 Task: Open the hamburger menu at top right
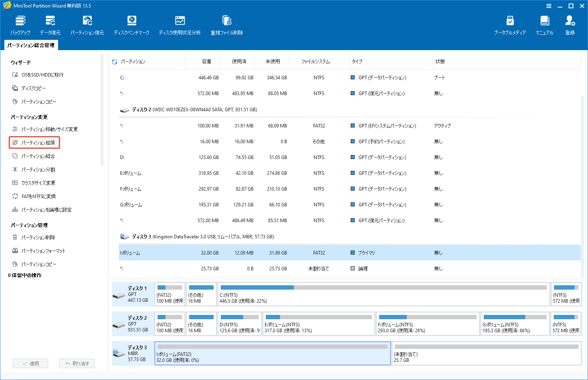(x=549, y=6)
